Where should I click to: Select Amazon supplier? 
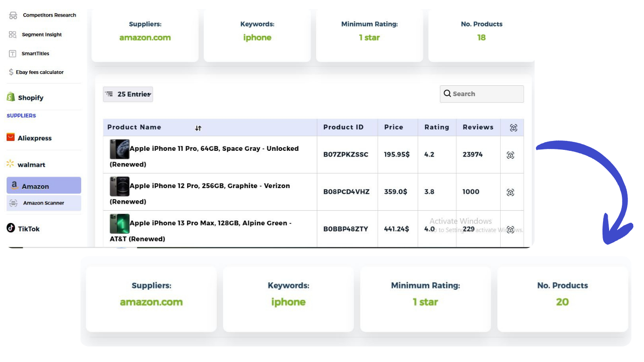(44, 186)
